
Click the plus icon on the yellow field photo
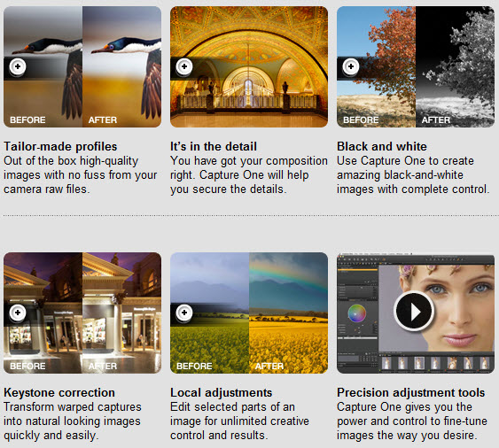[184, 313]
